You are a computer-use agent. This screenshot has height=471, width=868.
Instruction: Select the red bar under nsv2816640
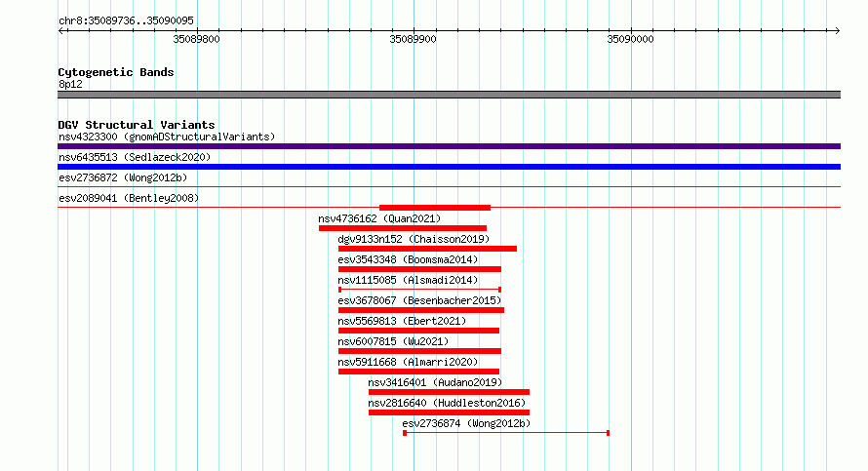449,412
